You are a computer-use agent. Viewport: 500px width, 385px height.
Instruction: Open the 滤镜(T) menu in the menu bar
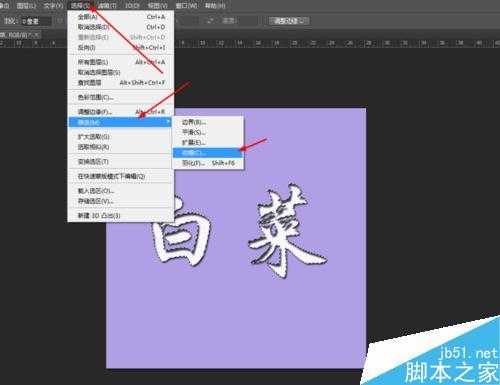(107, 6)
